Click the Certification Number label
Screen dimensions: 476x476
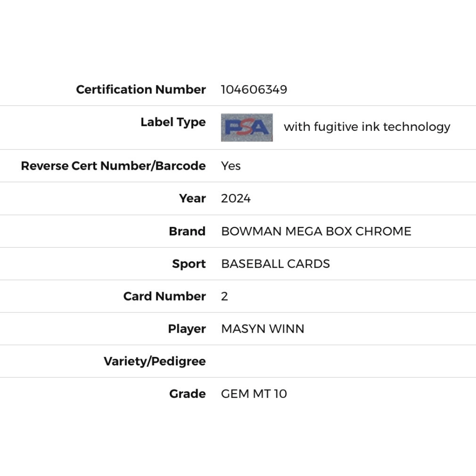tap(141, 89)
